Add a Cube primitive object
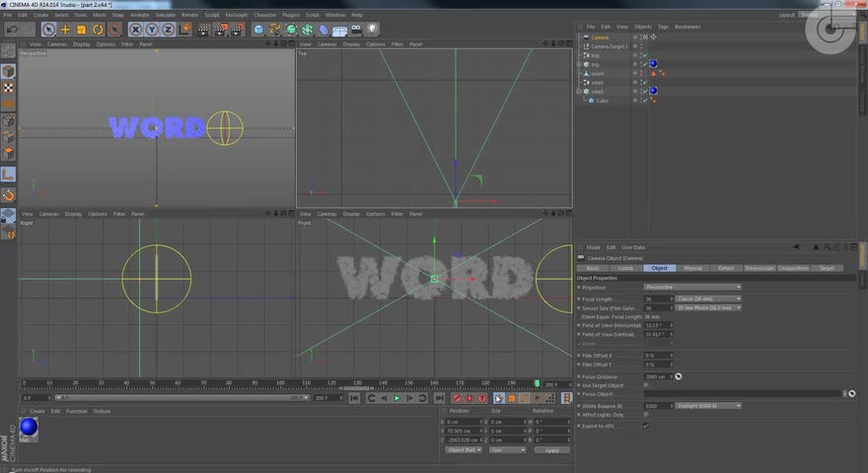868x473 pixels. 258,30
